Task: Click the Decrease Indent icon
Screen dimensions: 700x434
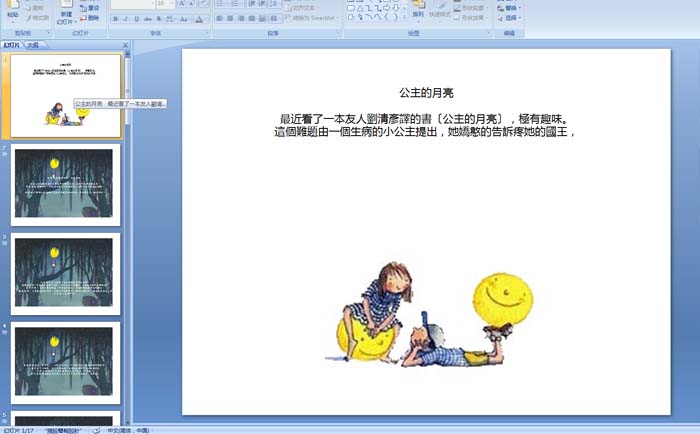Action: coord(252,4)
